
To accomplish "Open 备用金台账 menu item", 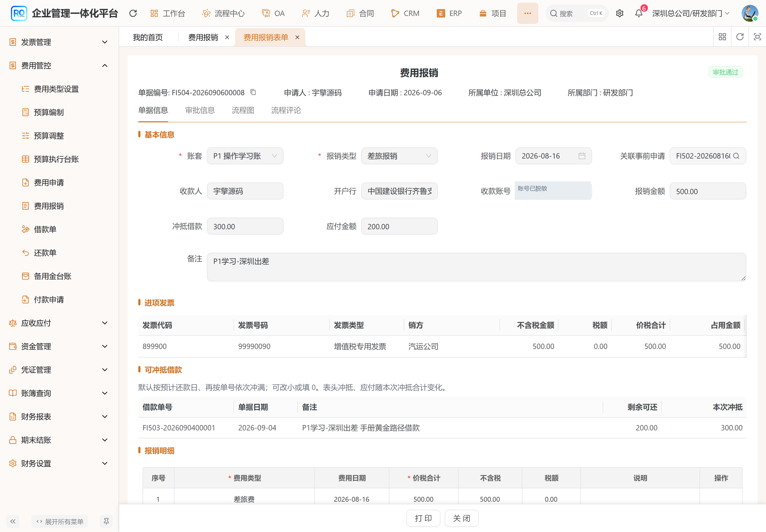I will pyautogui.click(x=53, y=276).
